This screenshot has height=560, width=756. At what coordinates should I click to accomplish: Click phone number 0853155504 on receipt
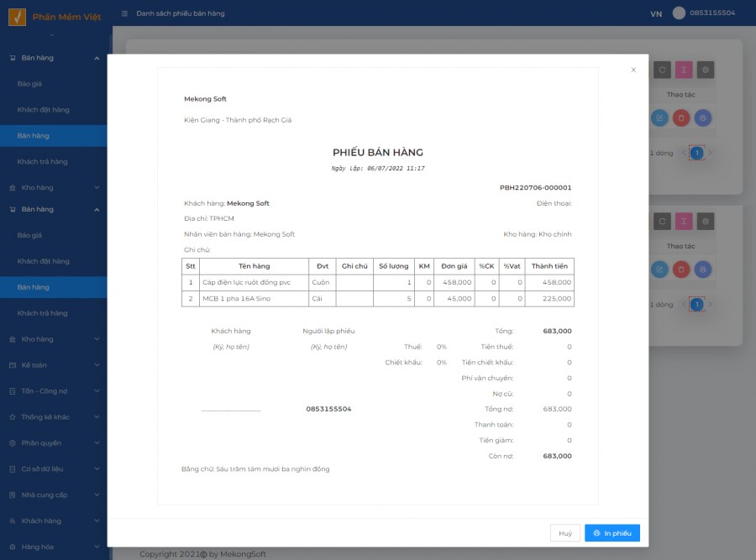[328, 409]
